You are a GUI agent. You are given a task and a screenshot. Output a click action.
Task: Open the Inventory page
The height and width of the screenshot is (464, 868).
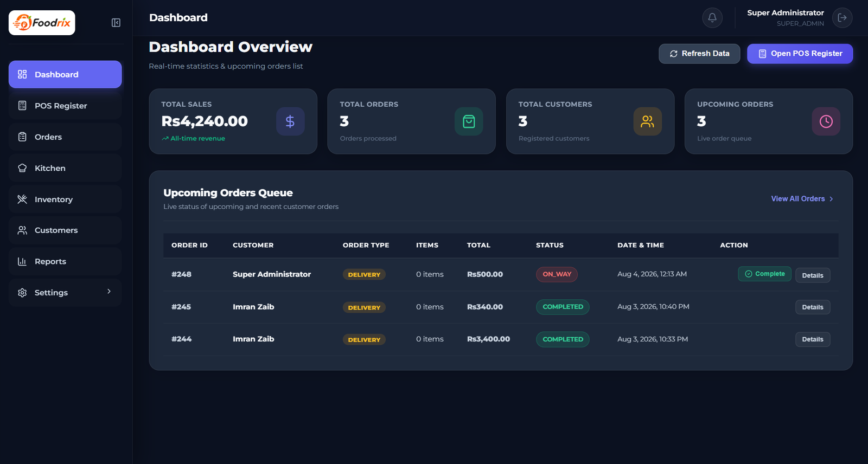click(x=65, y=199)
